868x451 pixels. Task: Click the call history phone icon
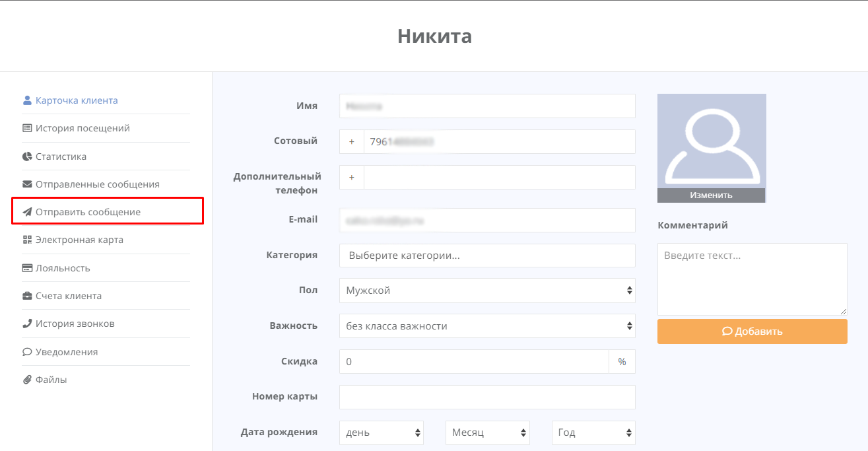click(27, 324)
